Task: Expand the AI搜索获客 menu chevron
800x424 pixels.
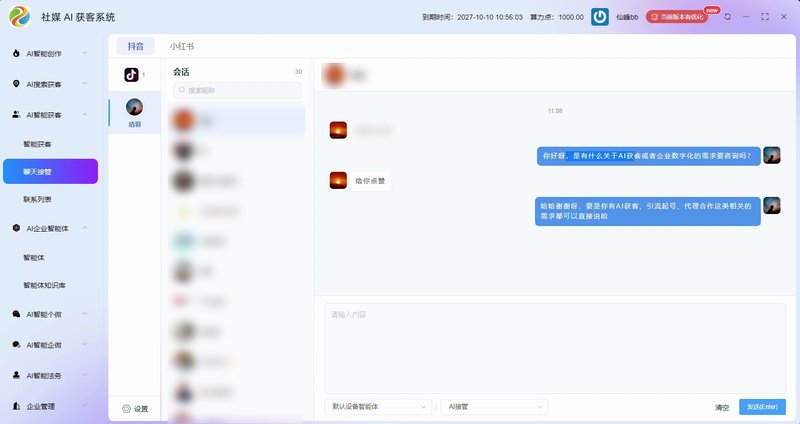Action: tap(85, 84)
